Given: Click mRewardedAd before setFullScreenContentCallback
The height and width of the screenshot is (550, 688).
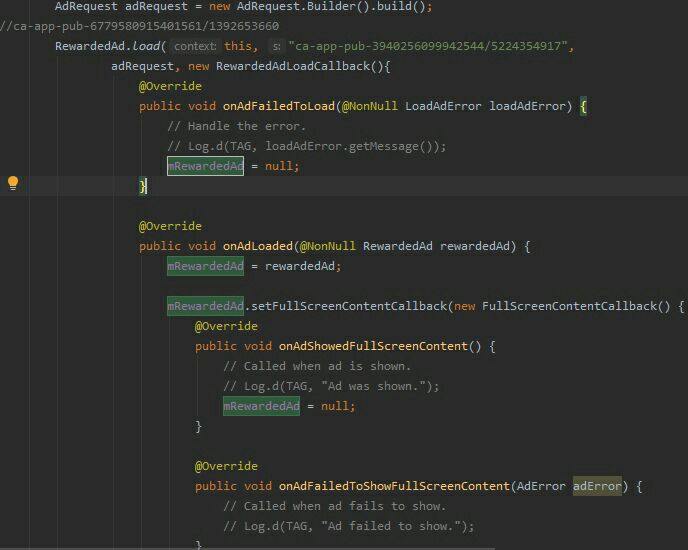Looking at the screenshot, I should click(205, 306).
